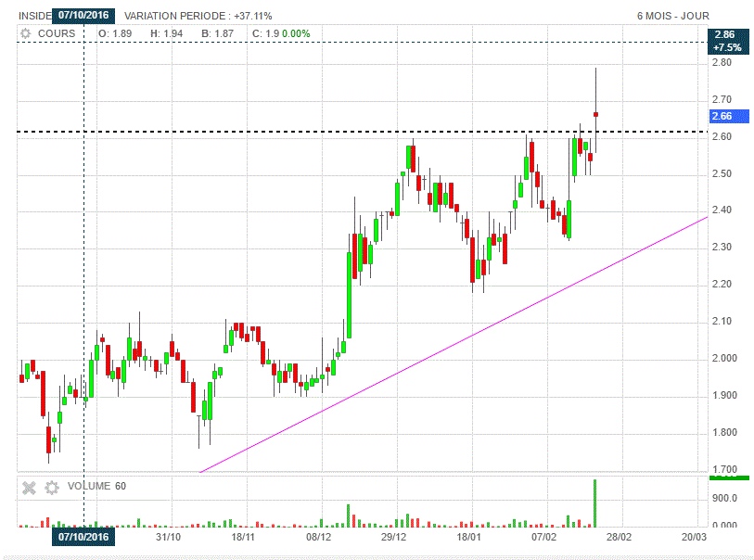Viewport: 754px width, 560px height.
Task: Click the VARIATION PERIODE : +37.11% text
Action: (x=198, y=16)
